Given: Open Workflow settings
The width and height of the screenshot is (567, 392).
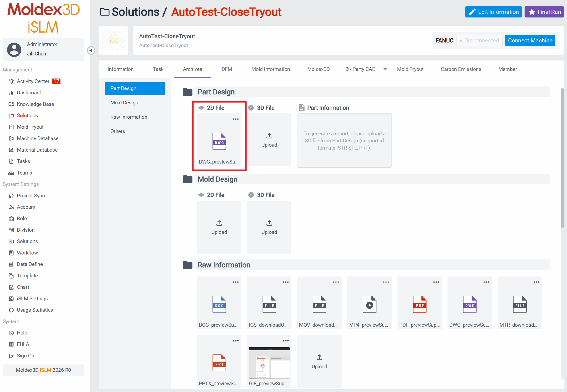Looking at the screenshot, I should [x=27, y=253].
